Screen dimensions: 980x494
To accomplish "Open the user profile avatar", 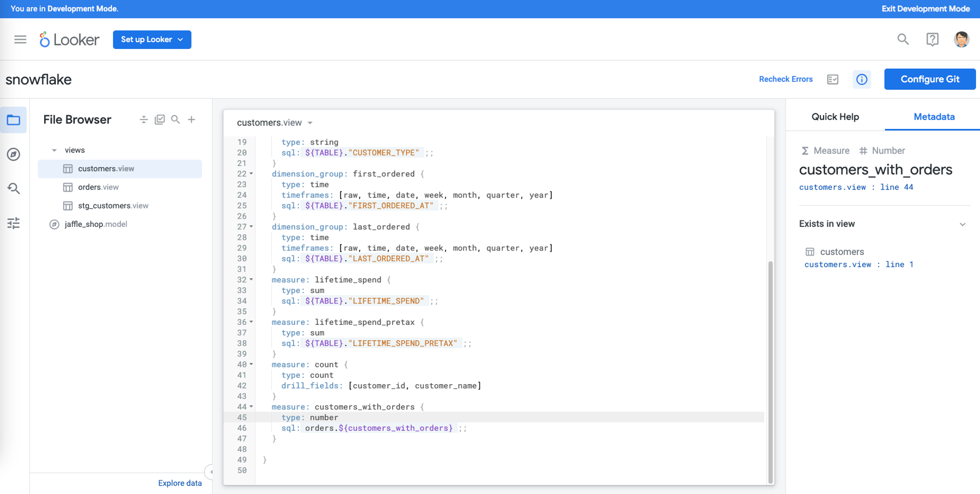I will (x=961, y=40).
